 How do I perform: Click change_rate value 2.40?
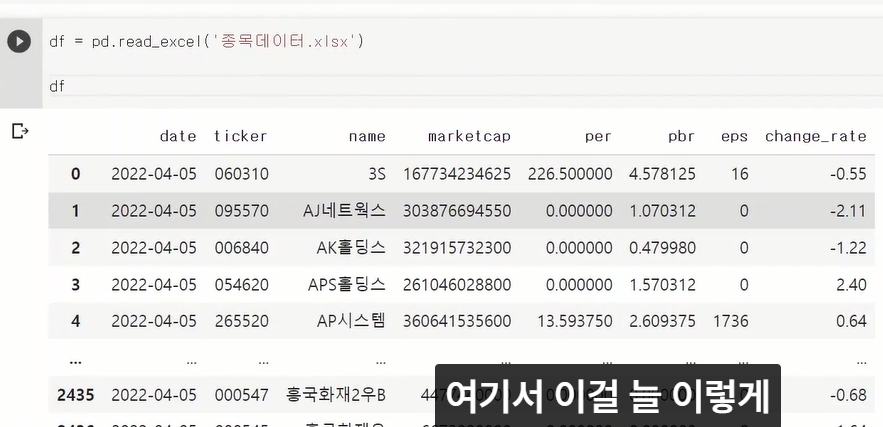(851, 285)
